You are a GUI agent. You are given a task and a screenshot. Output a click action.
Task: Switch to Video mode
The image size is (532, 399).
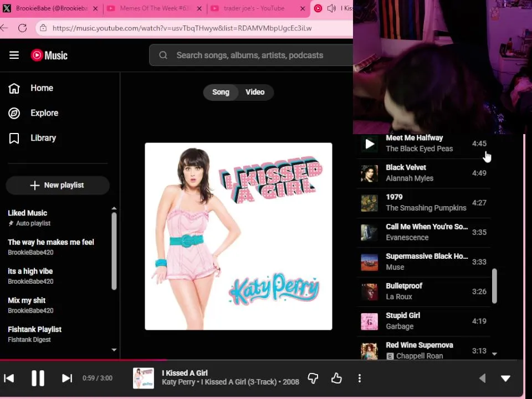pyautogui.click(x=255, y=93)
